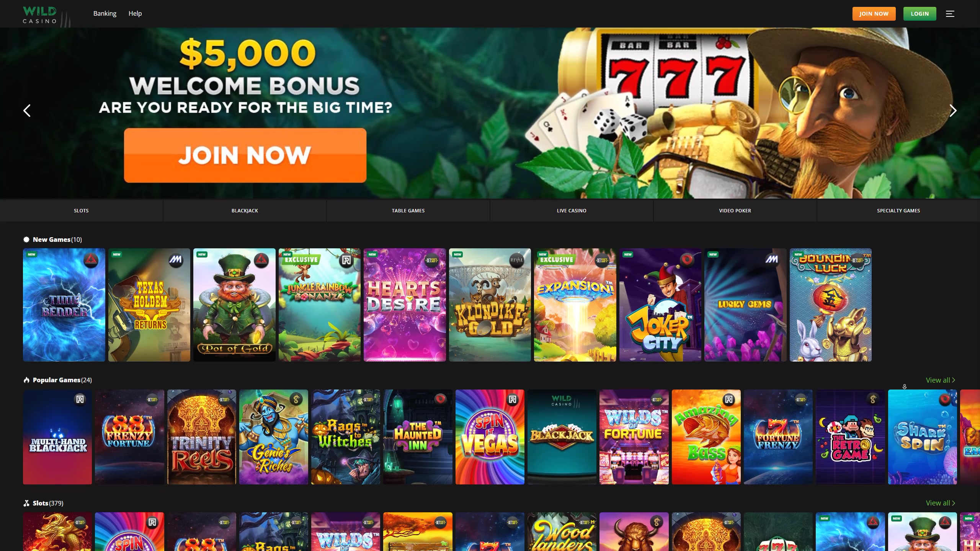
Task: Open the Banking menu item
Action: click(x=105, y=13)
